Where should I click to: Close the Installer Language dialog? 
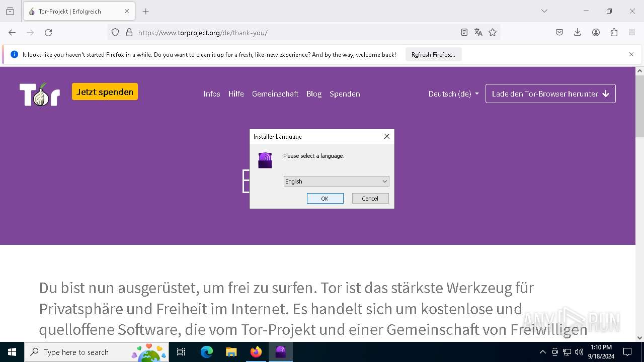(387, 137)
